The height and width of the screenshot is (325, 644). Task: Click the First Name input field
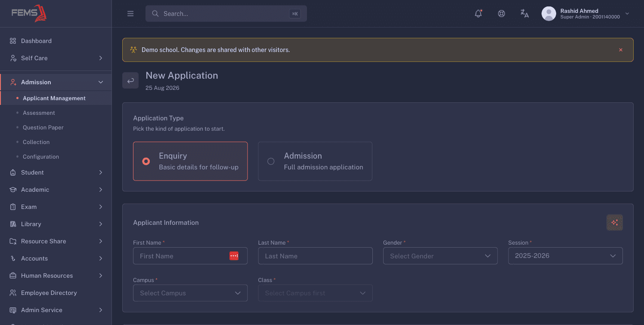point(190,256)
